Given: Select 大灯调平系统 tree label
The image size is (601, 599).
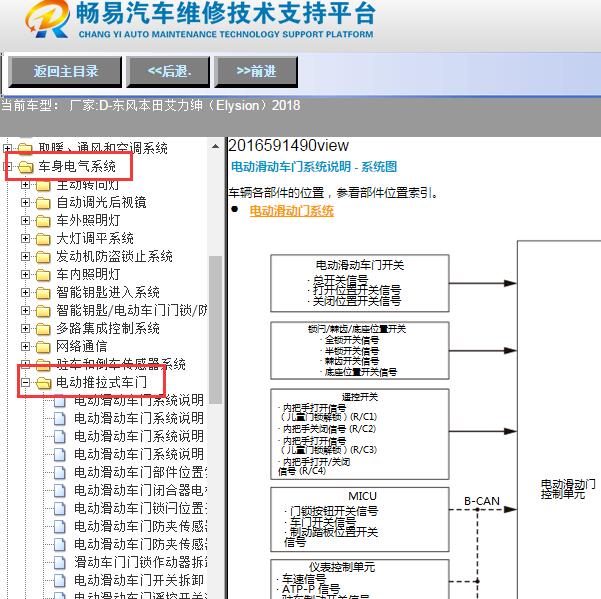Looking at the screenshot, I should point(95,238).
